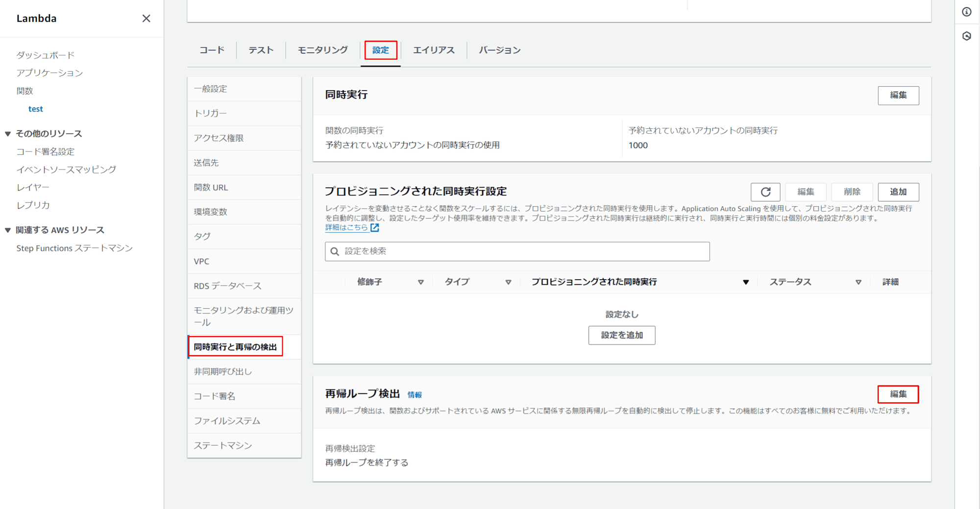Click the 削除 button in provisioned section
Image resolution: width=980 pixels, height=509 pixels.
tap(852, 192)
